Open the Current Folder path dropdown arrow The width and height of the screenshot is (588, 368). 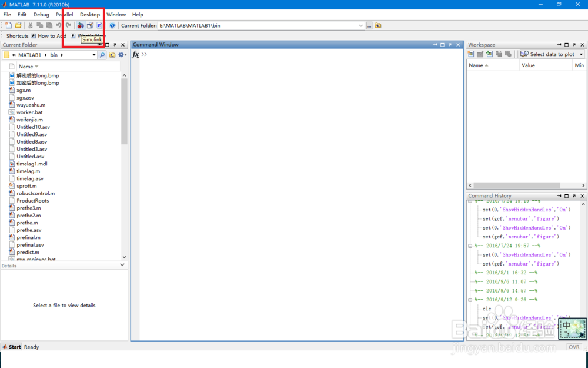coord(361,25)
